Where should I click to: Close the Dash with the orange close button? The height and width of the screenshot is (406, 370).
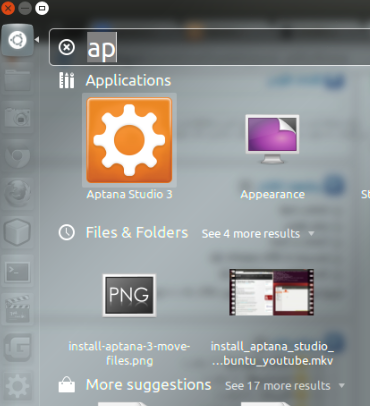[8, 8]
